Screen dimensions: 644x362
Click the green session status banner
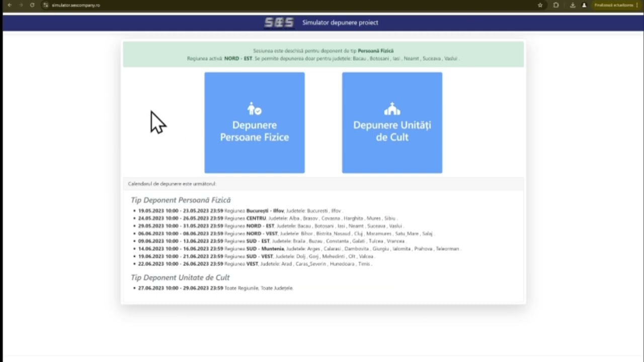click(x=323, y=54)
